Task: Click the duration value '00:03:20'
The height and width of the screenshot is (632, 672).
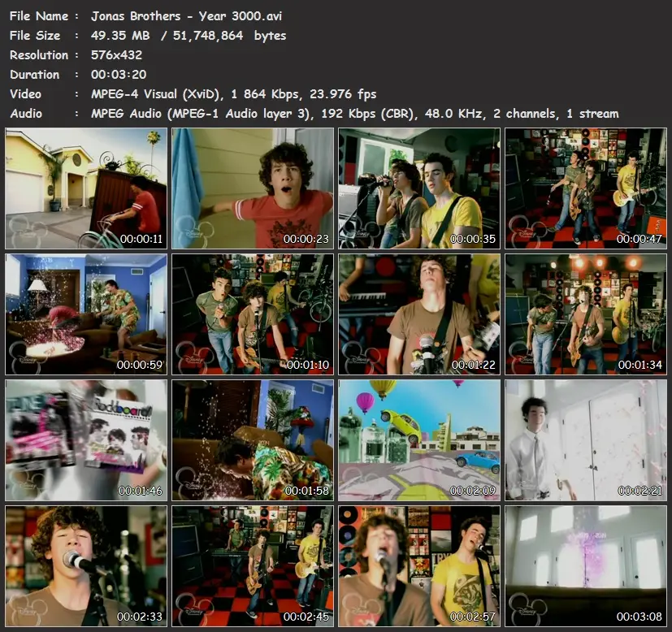Action: point(119,75)
